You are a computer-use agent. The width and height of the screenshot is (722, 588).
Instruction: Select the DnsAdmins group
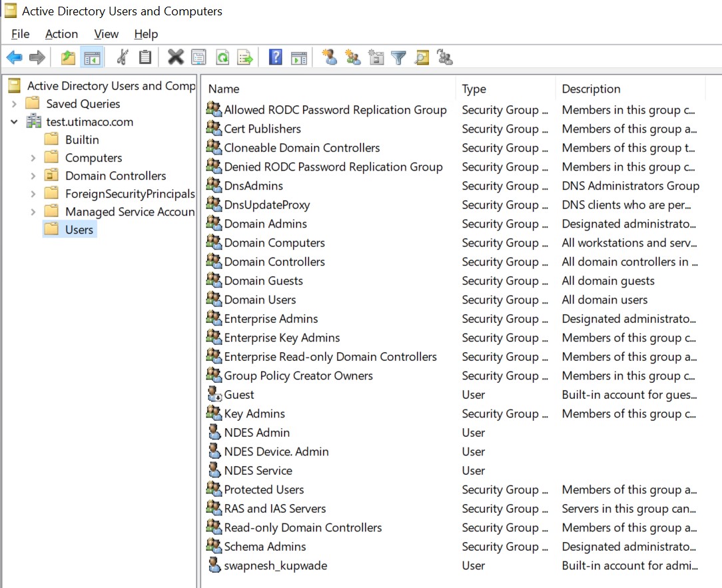pyautogui.click(x=253, y=186)
